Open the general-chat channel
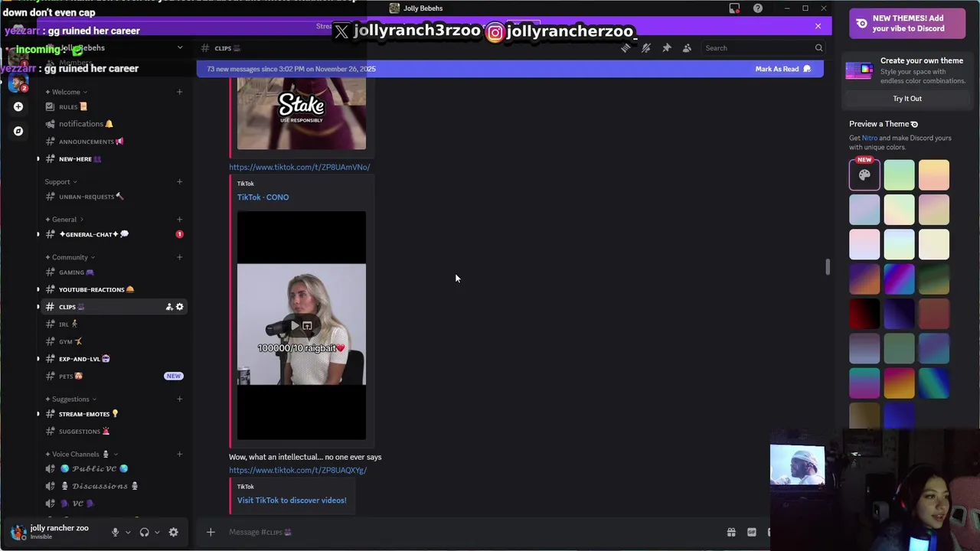This screenshot has width=980, height=551. click(114, 234)
